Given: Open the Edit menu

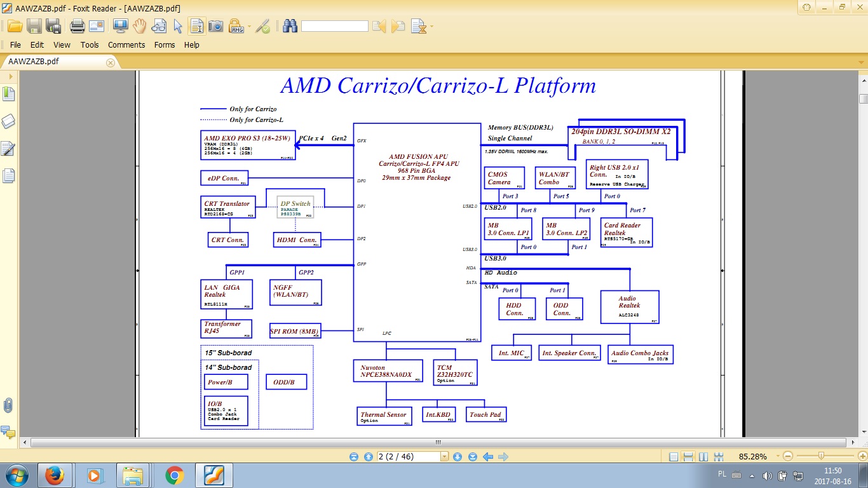Looking at the screenshot, I should pos(37,44).
